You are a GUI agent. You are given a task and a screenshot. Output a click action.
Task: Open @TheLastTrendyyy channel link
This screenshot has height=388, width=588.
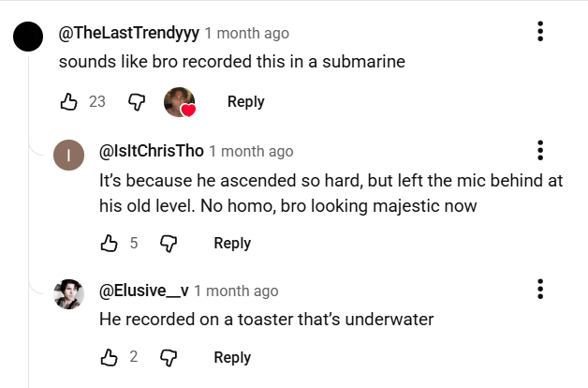click(x=128, y=33)
